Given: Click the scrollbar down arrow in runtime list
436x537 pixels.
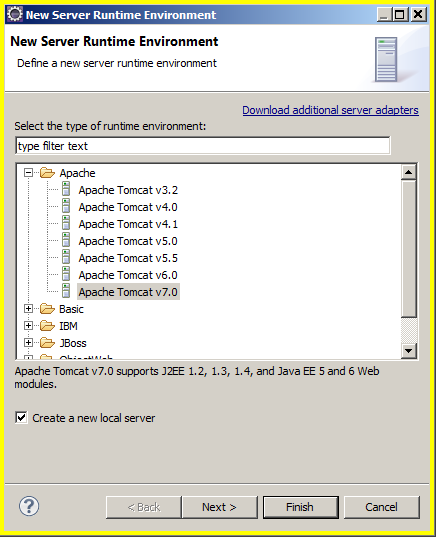Looking at the screenshot, I should tap(409, 350).
